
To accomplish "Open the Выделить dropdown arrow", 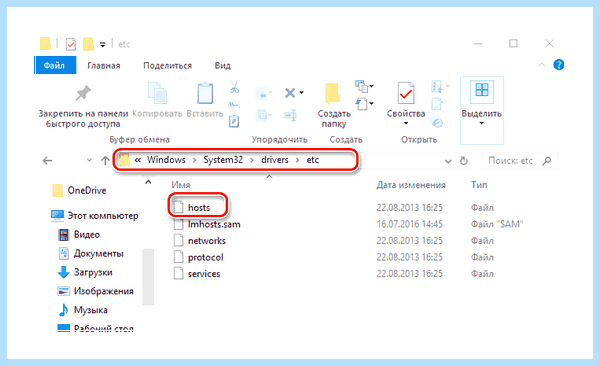I will tap(481, 123).
